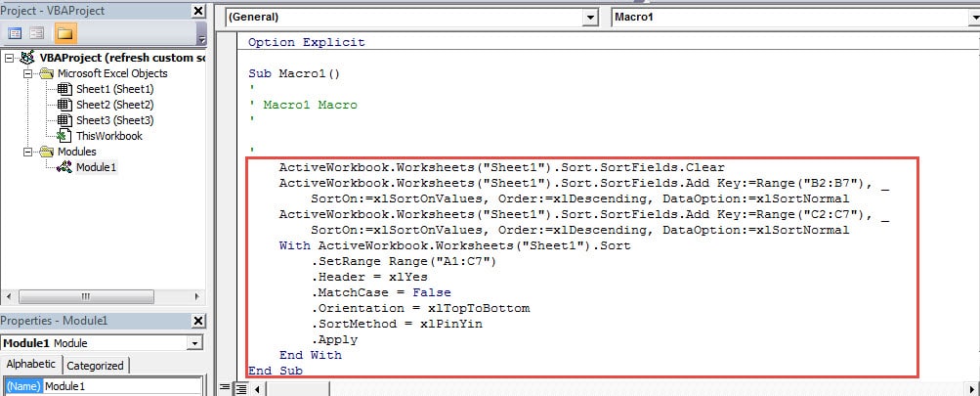
Task: Click the View Code icon in Project panel
Action: [14, 33]
